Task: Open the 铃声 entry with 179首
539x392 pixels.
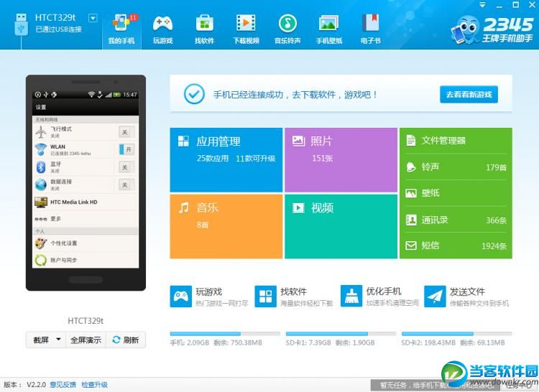Action: coord(456,167)
